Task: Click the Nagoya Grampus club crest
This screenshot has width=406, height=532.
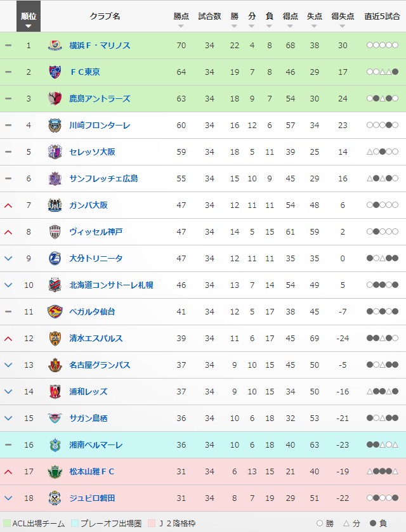Action: pos(55,365)
